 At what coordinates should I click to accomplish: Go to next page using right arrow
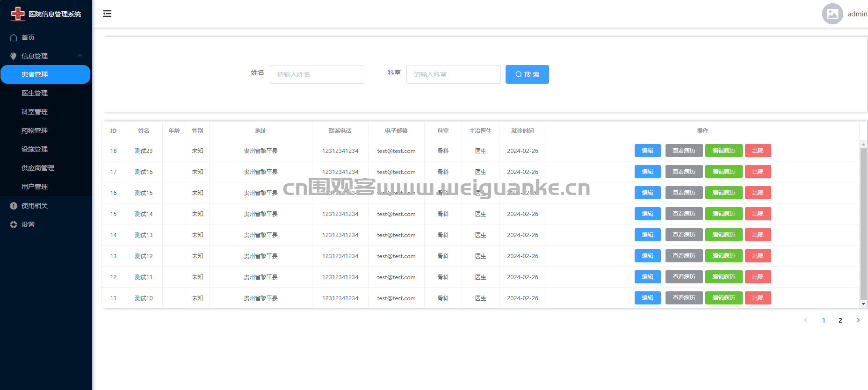click(858, 320)
